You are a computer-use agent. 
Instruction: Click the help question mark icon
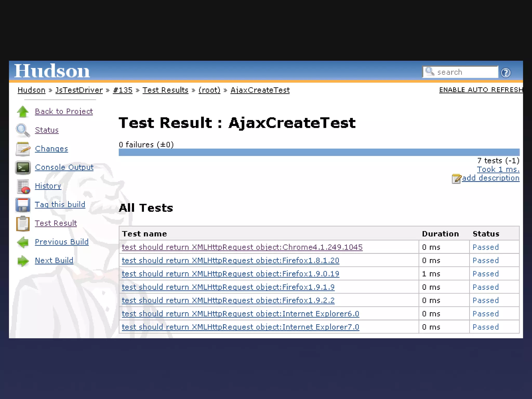coord(506,72)
